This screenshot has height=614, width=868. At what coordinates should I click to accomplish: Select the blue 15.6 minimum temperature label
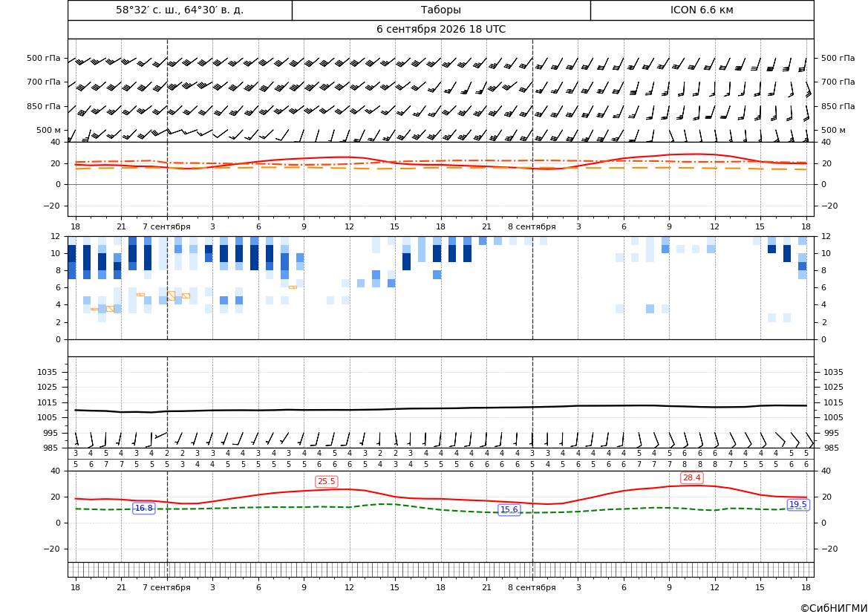pyautogui.click(x=509, y=510)
